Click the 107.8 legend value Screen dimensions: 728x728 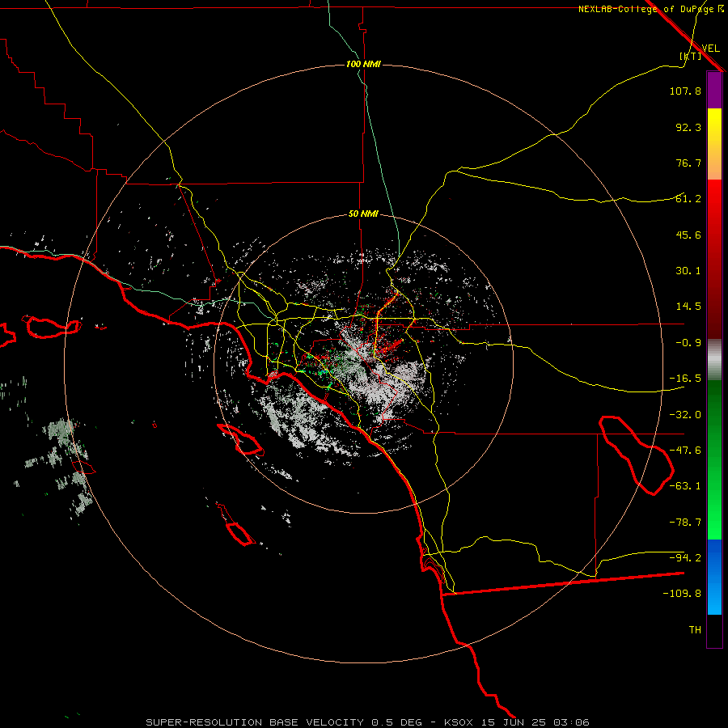point(685,91)
